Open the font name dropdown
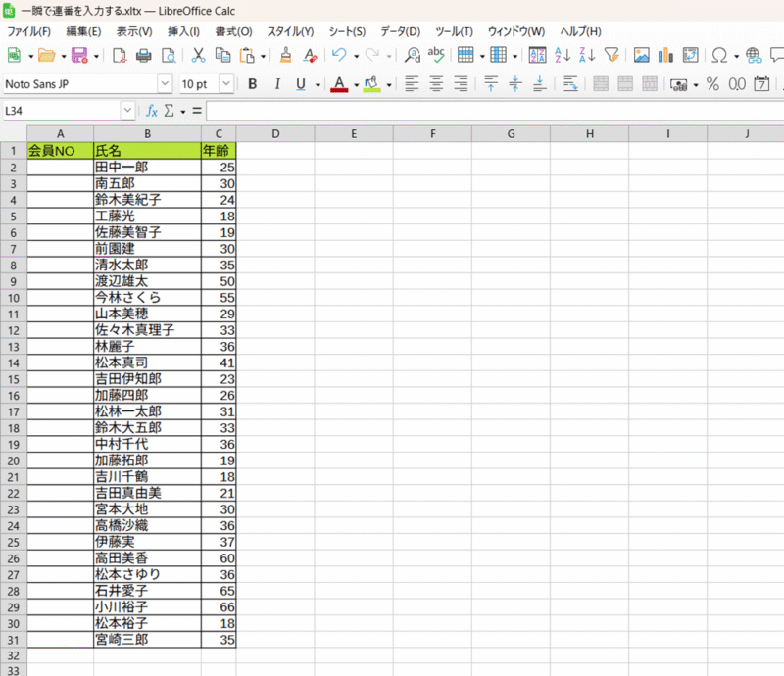The height and width of the screenshot is (676, 784). pyautogui.click(x=164, y=84)
